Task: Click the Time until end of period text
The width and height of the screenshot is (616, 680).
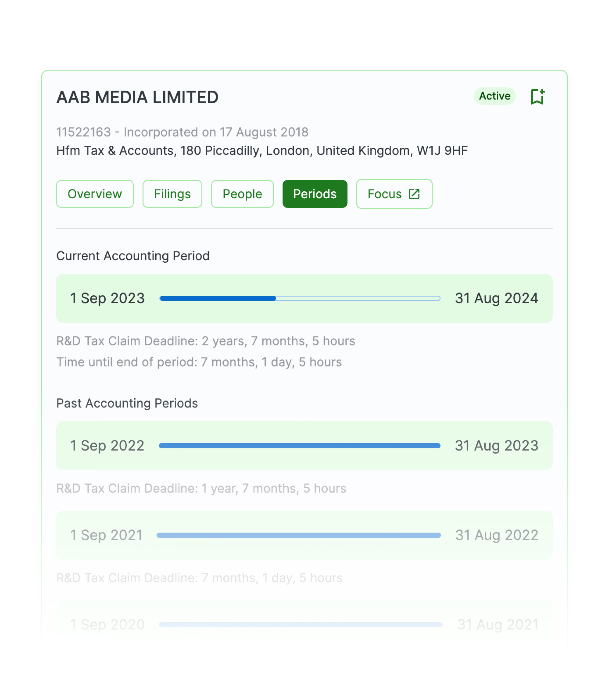Action: pyautogui.click(x=199, y=362)
